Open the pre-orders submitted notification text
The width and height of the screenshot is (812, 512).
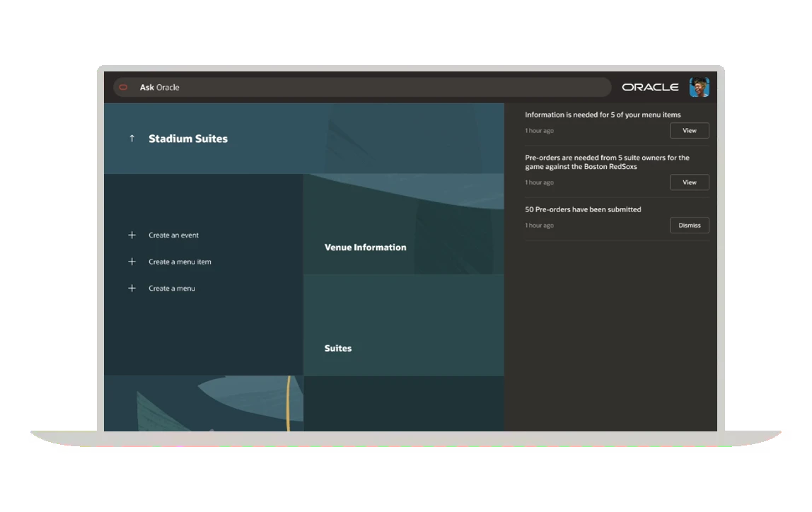coord(583,209)
